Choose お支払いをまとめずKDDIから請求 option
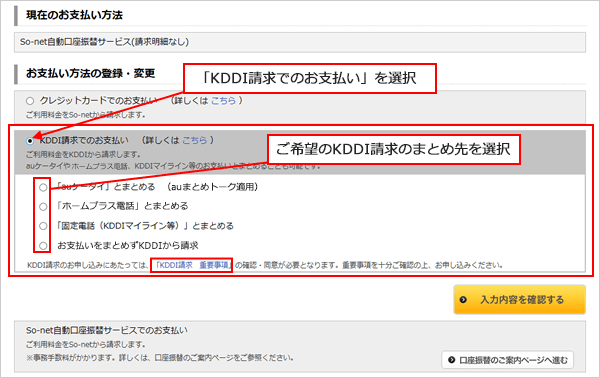This screenshot has height=378, width=600. coord(43,246)
